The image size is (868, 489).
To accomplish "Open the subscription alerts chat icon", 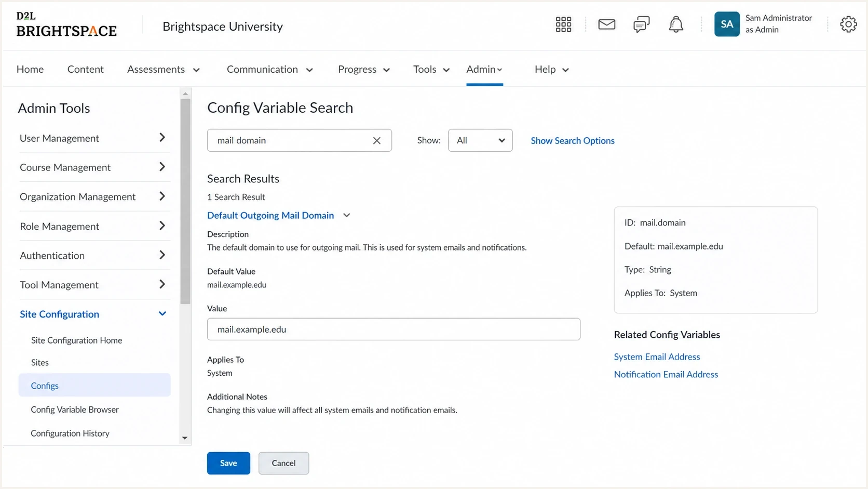I will [641, 24].
